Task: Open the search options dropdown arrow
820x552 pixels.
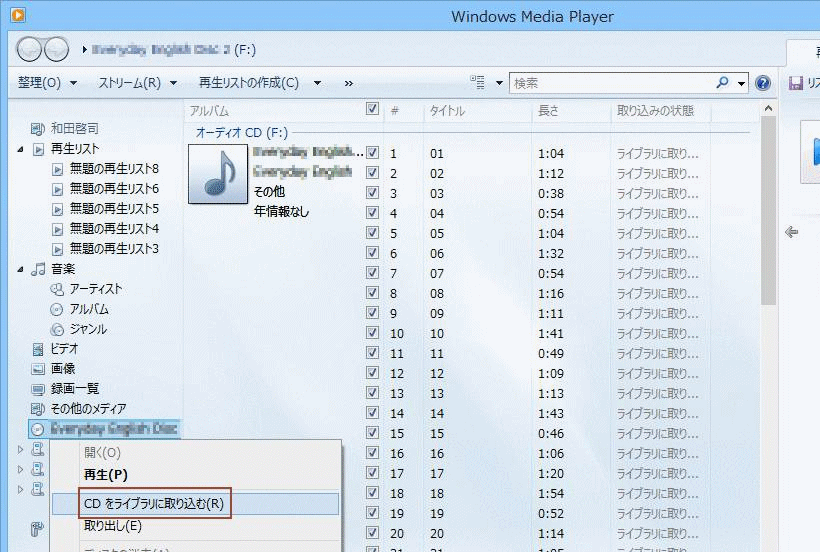Action: pyautogui.click(x=742, y=84)
